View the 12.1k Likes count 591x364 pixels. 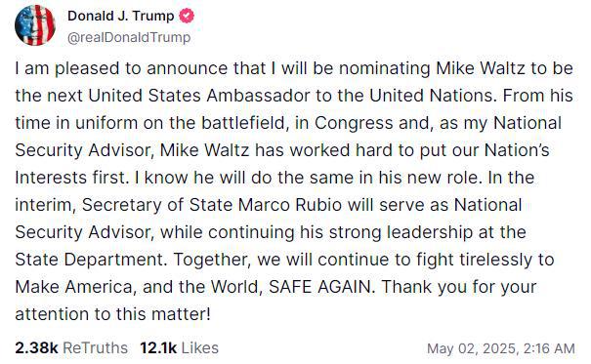pos(158,348)
